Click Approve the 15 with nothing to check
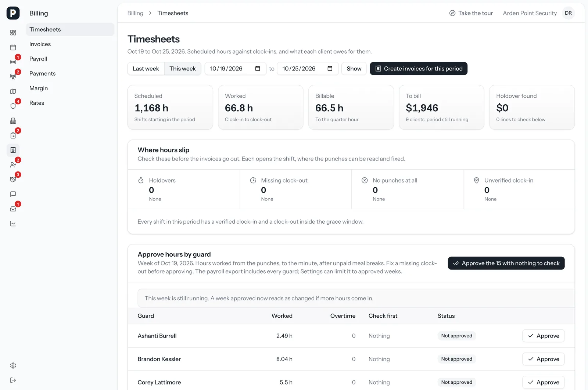588x390 pixels. (x=506, y=263)
